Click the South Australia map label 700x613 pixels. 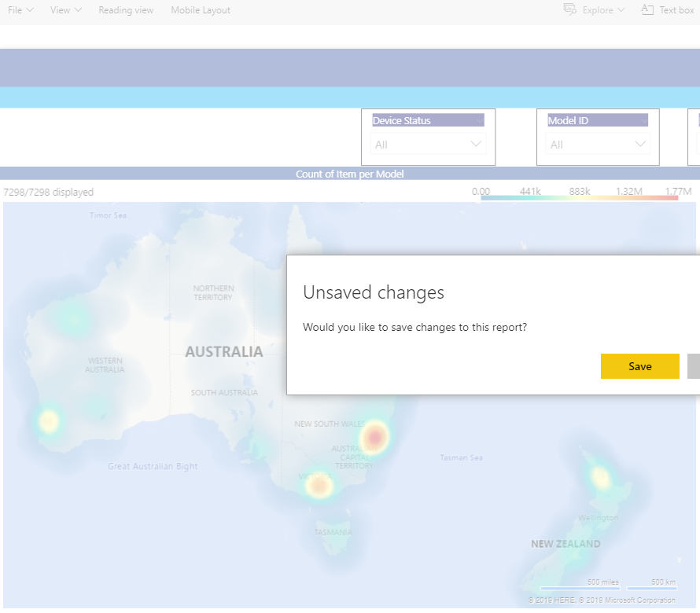click(224, 393)
